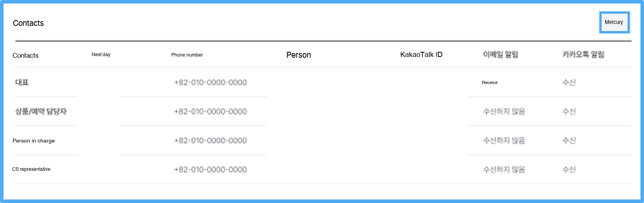
Task: Click KakaoTalk 수신 in Person in charge row
Action: coord(569,141)
